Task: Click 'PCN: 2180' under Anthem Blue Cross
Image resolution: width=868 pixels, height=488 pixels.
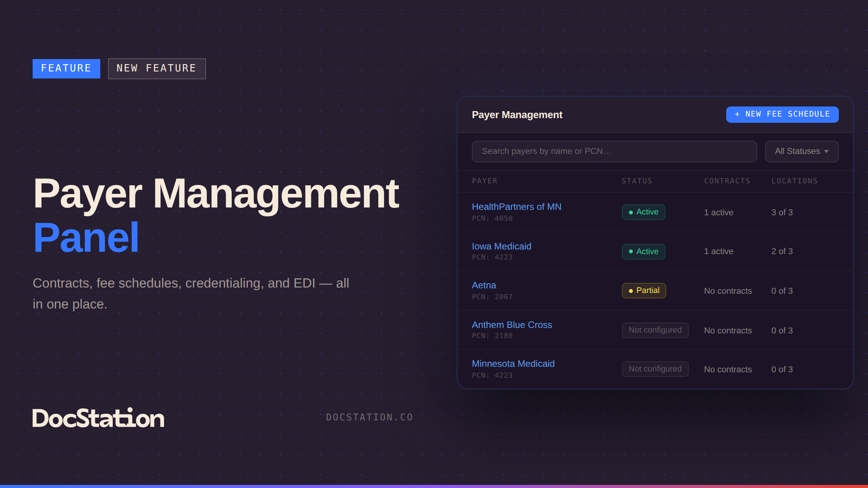Action: point(492,336)
